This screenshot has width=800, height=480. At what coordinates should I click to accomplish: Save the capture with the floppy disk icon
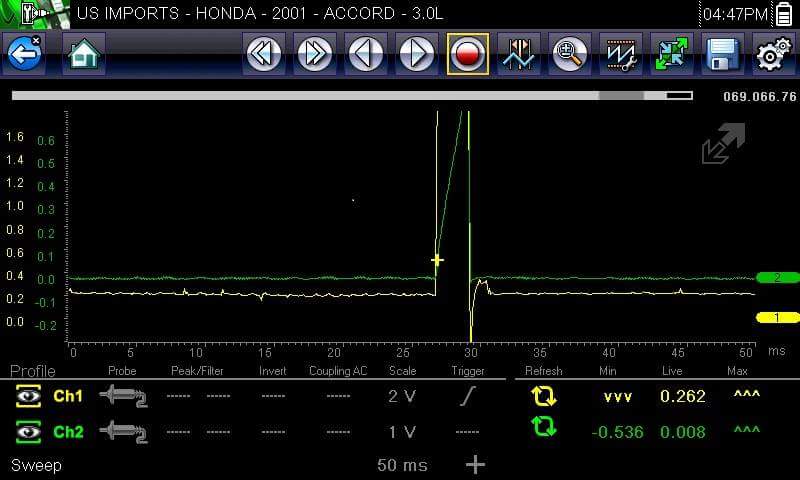point(722,54)
